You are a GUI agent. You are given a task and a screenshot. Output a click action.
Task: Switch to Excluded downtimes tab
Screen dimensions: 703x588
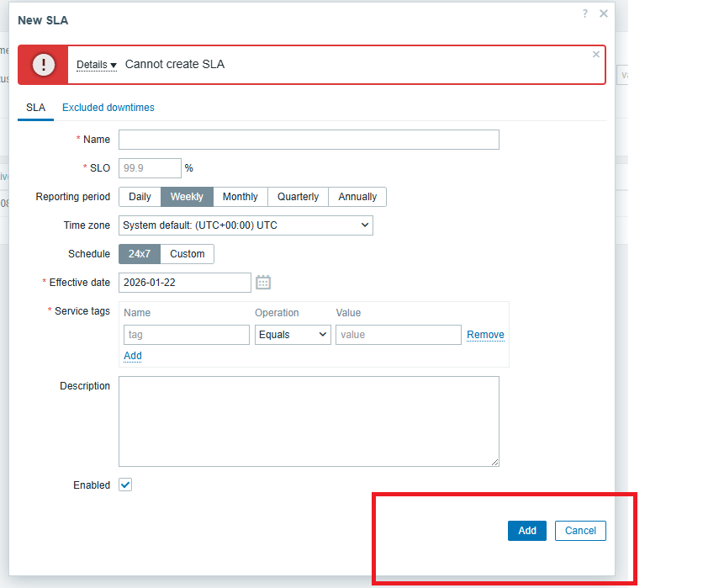(x=108, y=108)
